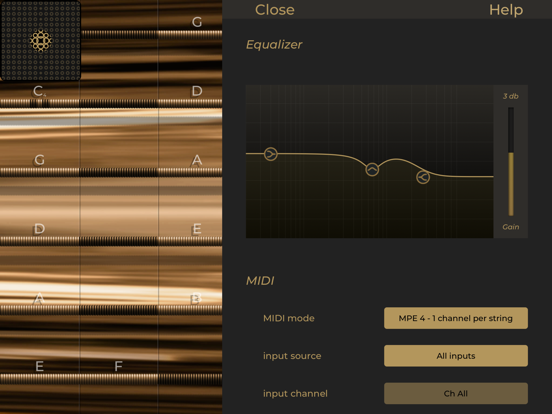Viewport: 552px width, 414px height.
Task: Select the low-shelf EQ band handle
Action: 270,154
